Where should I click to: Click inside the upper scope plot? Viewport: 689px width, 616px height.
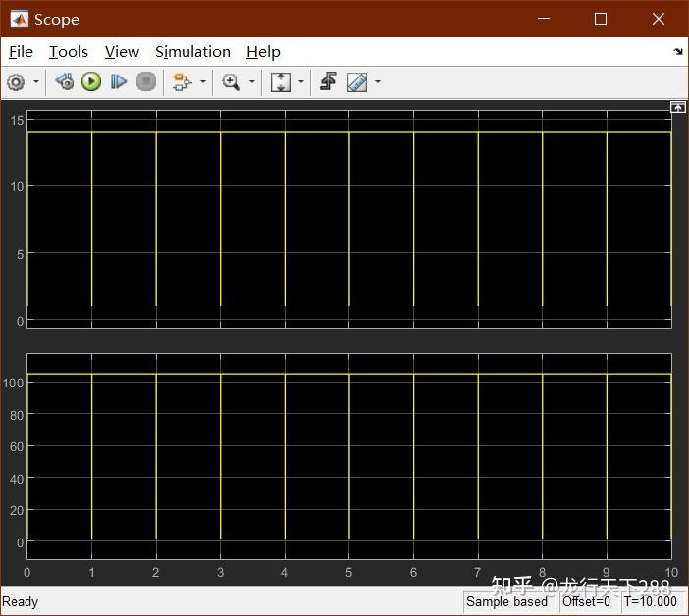(348, 220)
